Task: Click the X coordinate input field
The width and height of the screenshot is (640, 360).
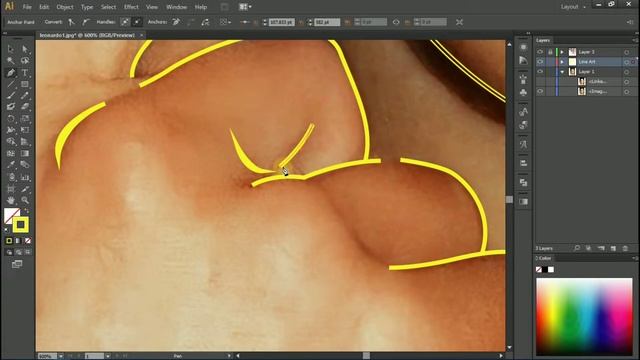Action: pyautogui.click(x=281, y=22)
